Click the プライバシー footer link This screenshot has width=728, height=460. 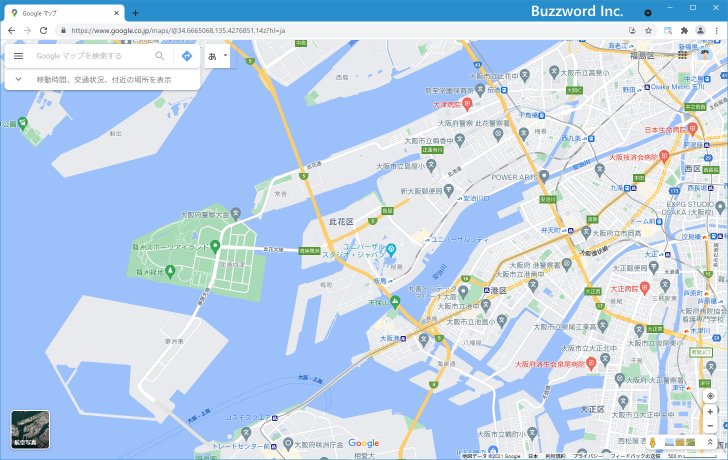pos(587,456)
